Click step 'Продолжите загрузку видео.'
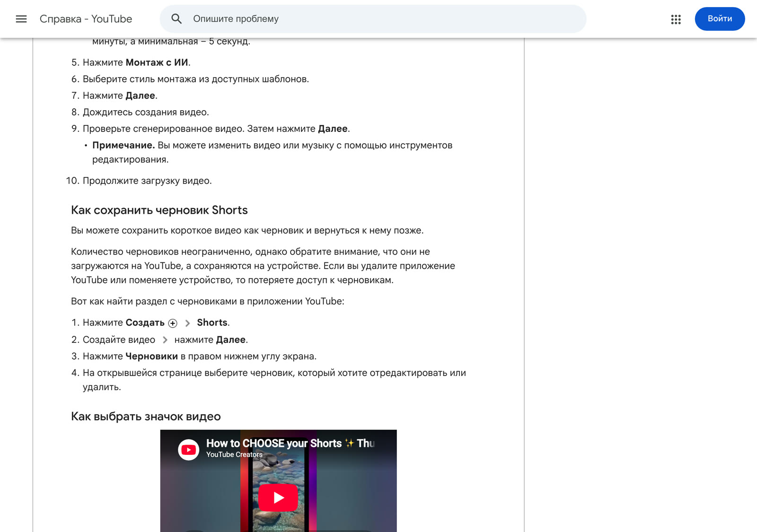757x532 pixels. point(147,181)
